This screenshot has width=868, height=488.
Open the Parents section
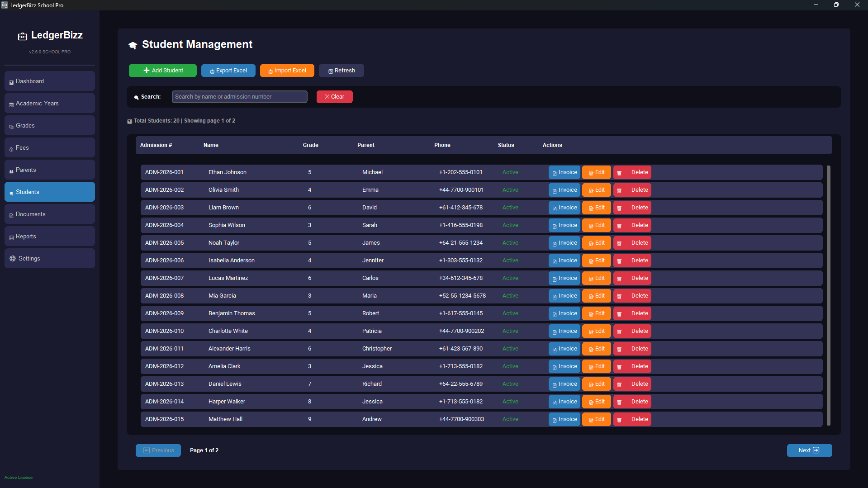pos(50,170)
